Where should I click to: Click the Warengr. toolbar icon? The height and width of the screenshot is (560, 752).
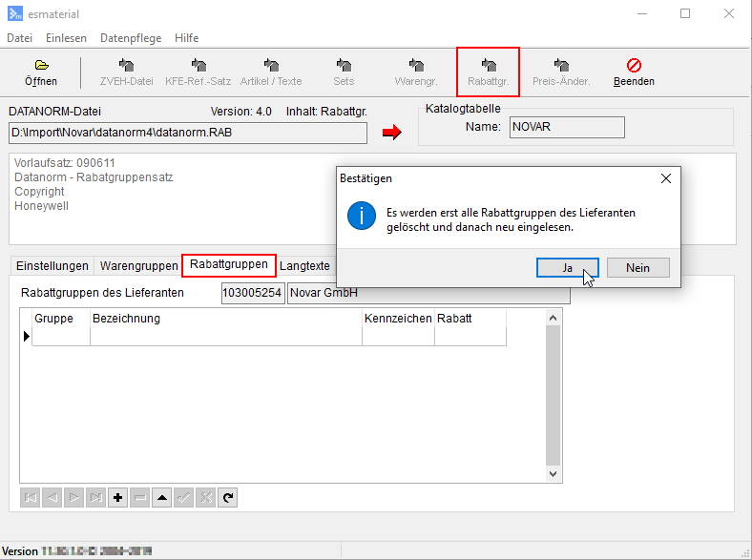tap(415, 66)
